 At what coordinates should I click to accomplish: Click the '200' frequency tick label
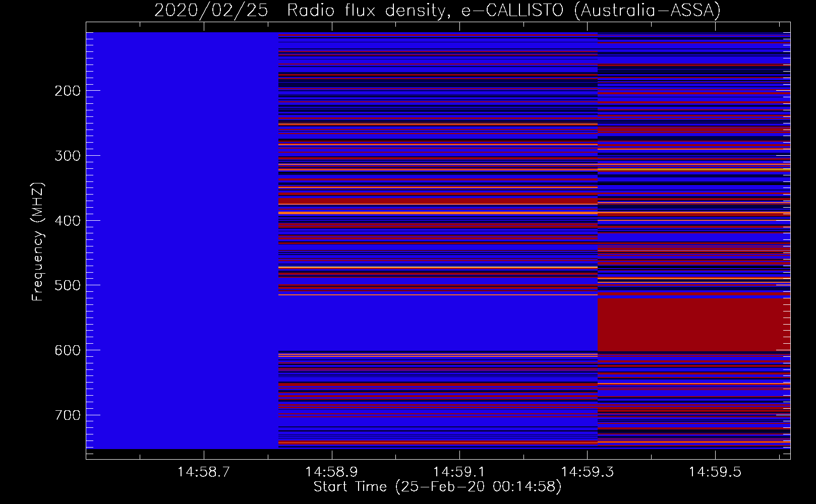click(67, 91)
